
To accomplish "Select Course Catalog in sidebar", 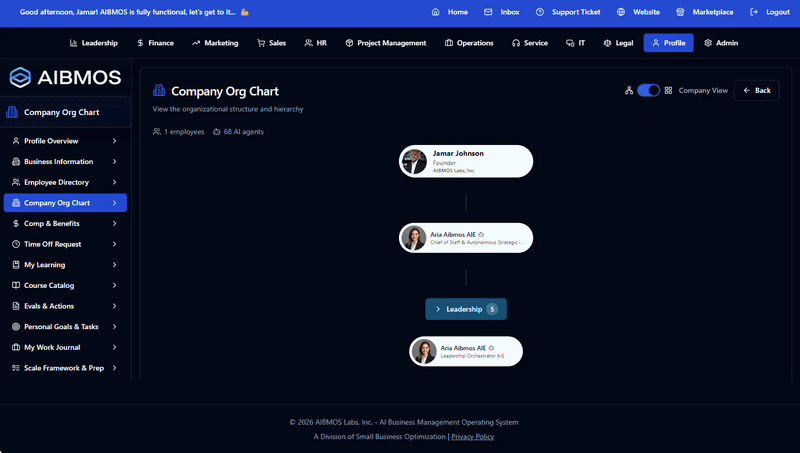I will (65, 285).
